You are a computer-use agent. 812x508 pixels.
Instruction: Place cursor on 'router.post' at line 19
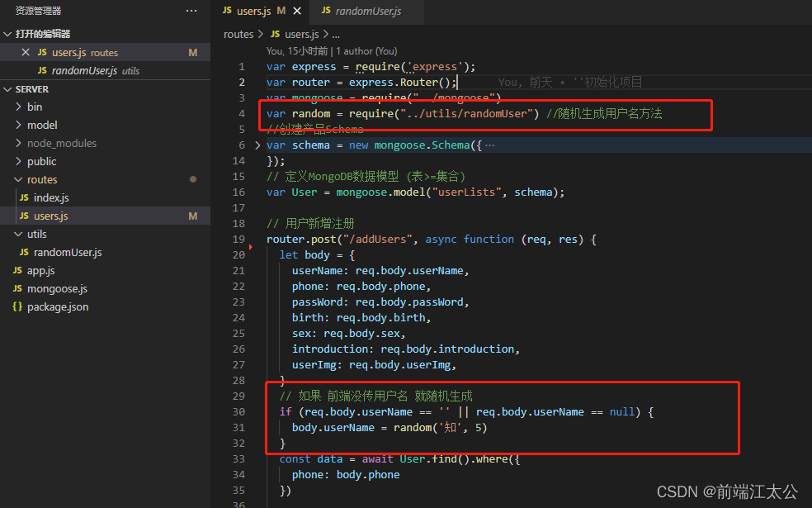(301, 239)
